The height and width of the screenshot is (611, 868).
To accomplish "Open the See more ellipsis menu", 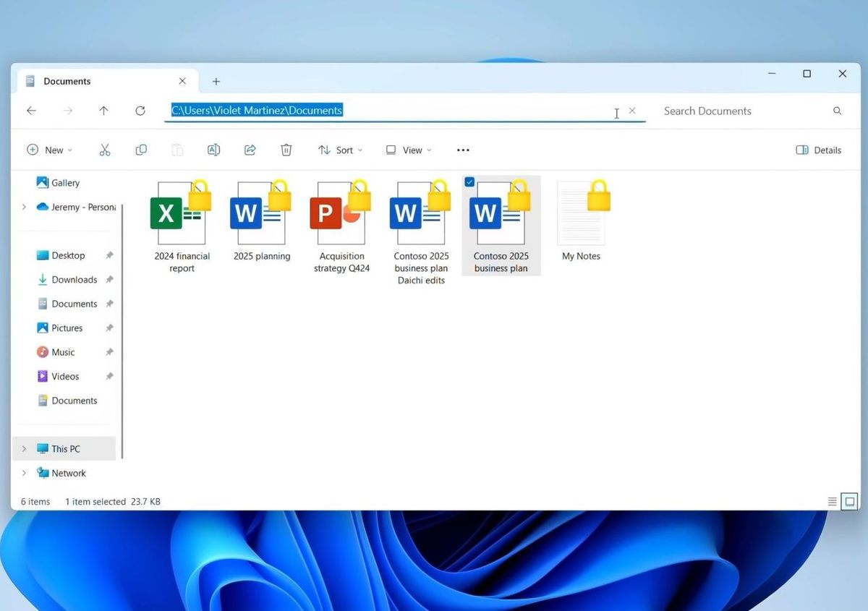I will tap(463, 150).
